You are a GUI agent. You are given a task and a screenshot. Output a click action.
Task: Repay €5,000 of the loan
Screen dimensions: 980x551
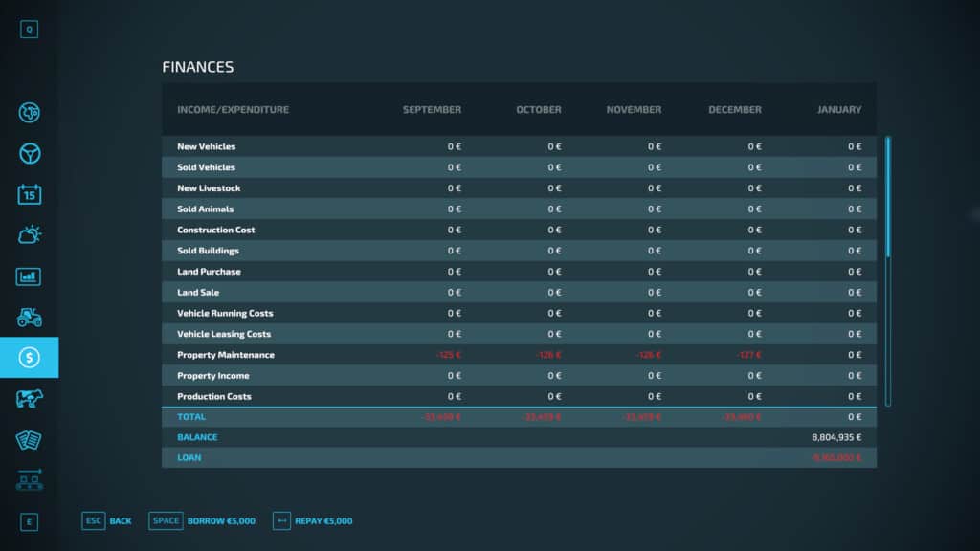(313, 521)
